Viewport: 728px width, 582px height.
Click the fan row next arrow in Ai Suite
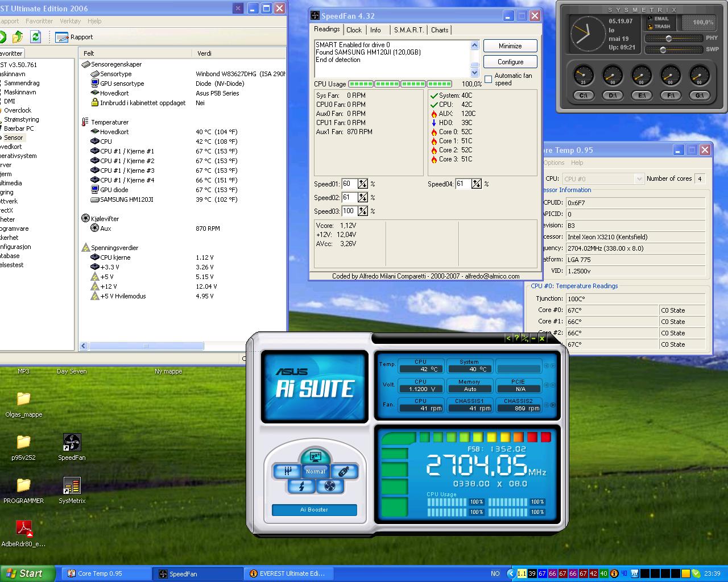[553, 405]
